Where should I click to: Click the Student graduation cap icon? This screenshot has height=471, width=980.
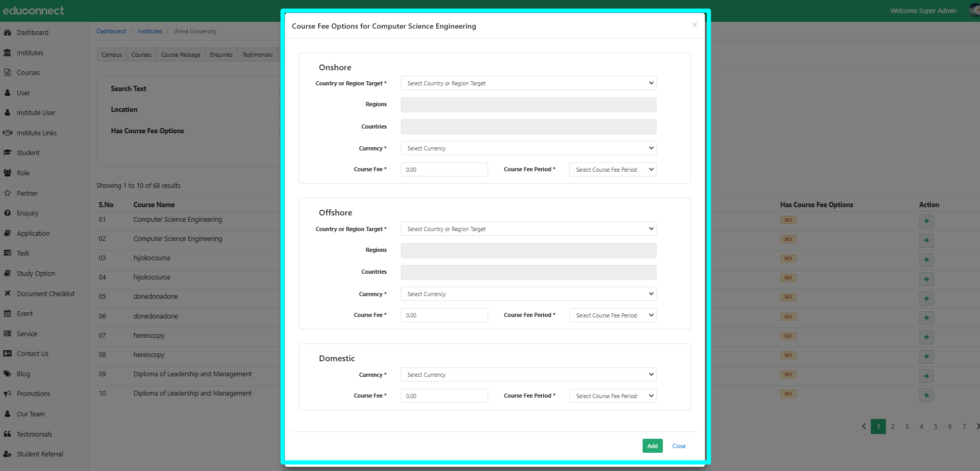[7, 152]
